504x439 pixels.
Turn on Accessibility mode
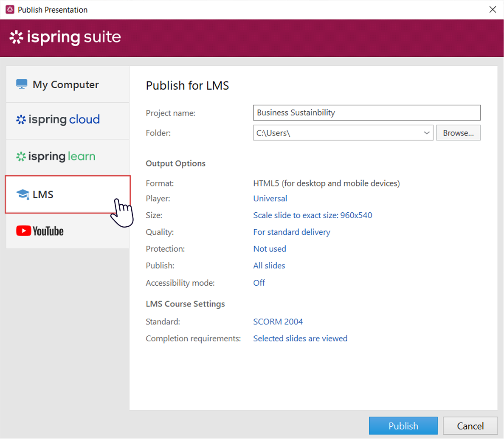coord(259,283)
